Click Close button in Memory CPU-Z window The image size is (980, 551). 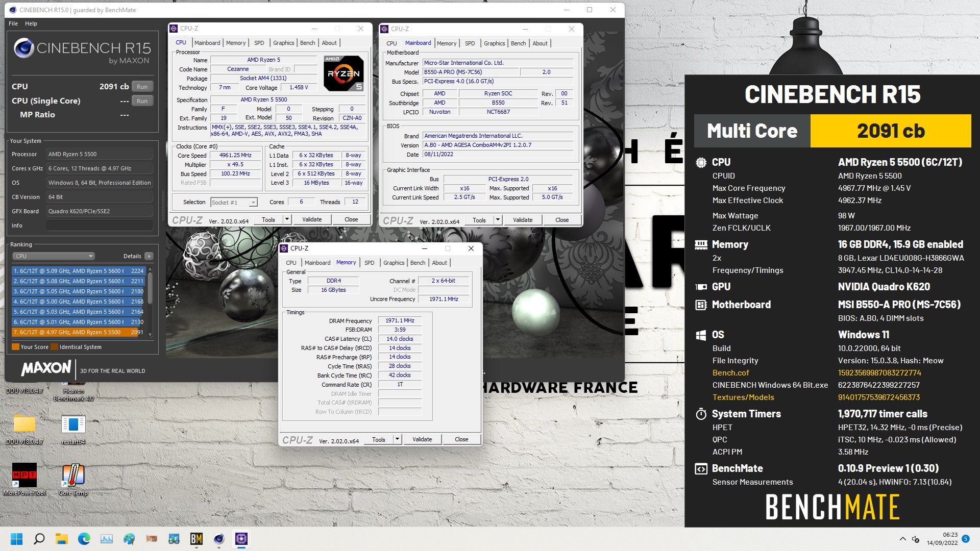tap(461, 440)
